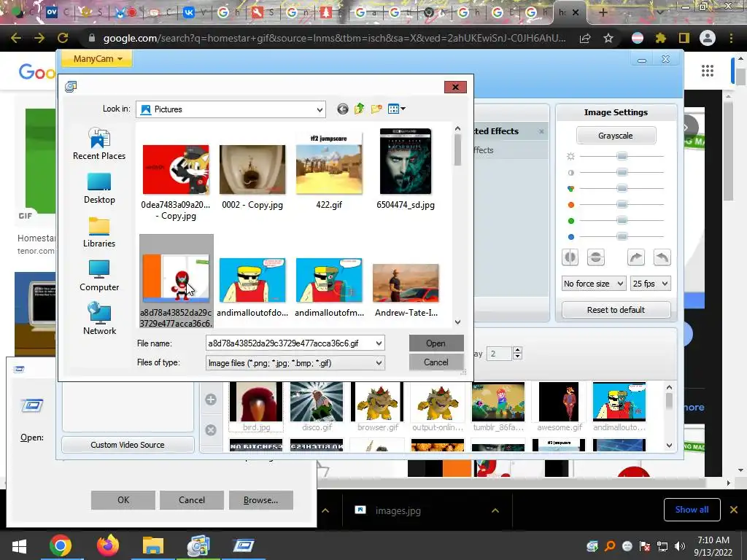Adjust the red (orange dot) channel slider

622,204
